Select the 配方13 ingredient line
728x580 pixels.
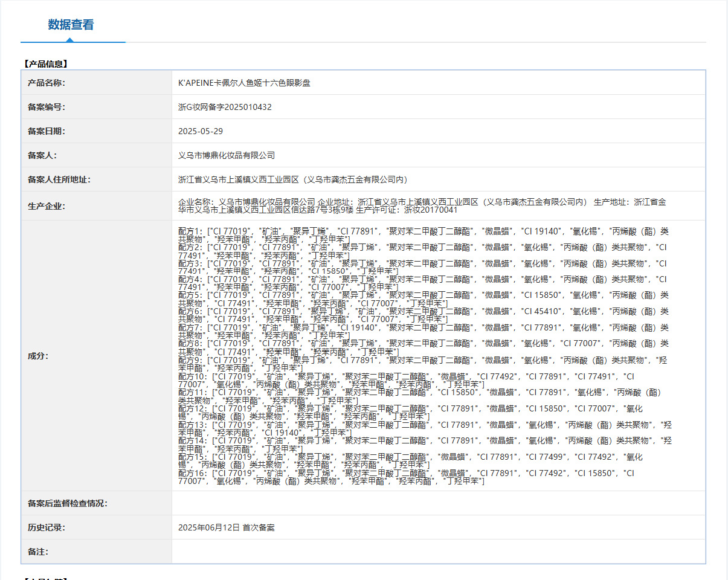click(425, 428)
